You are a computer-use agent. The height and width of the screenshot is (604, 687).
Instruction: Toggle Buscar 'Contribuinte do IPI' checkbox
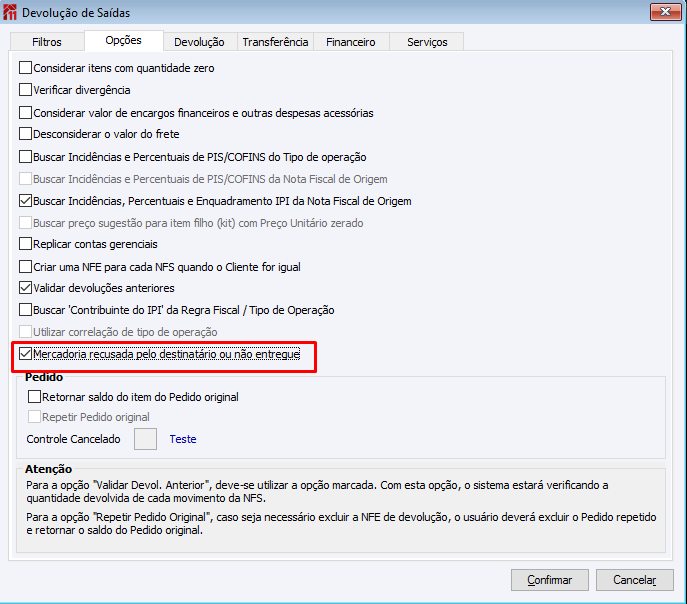click(25, 310)
